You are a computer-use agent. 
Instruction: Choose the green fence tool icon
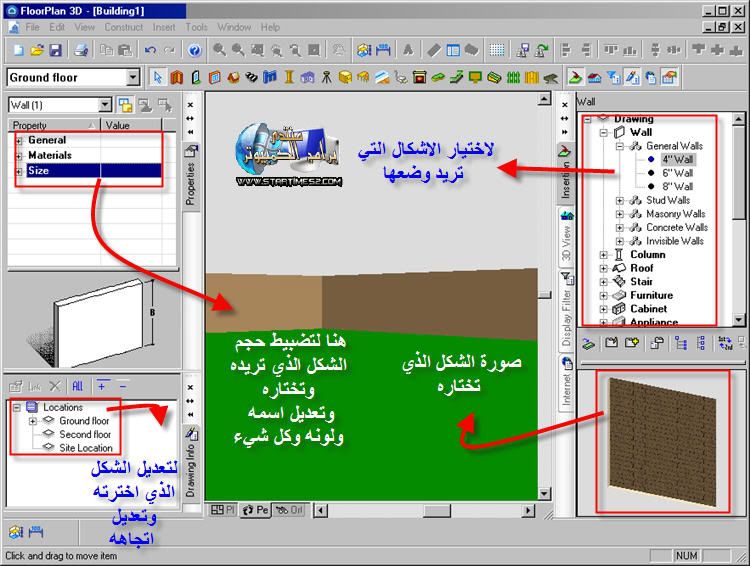[x=513, y=78]
